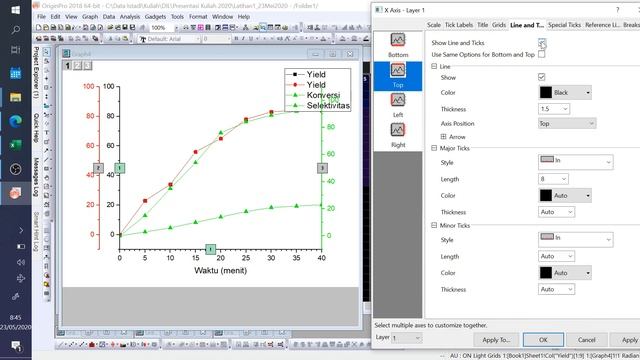Viewport: 640px width, 360px height.
Task: Click the OriginPro taskbar icon
Action: [x=16, y=193]
